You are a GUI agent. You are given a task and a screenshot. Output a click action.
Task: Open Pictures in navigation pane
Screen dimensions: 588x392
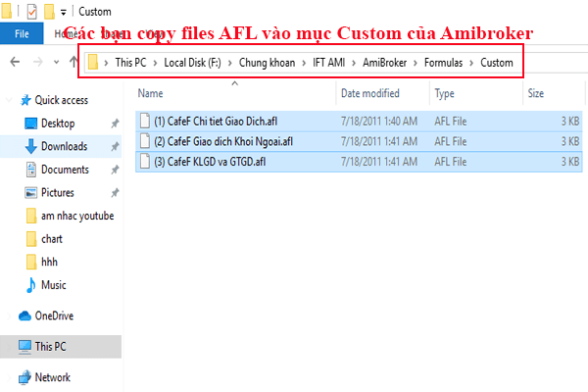click(58, 193)
